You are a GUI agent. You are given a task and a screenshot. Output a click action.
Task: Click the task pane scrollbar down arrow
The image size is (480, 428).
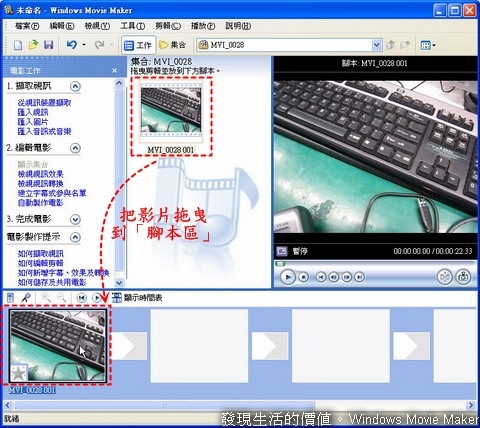click(x=119, y=283)
